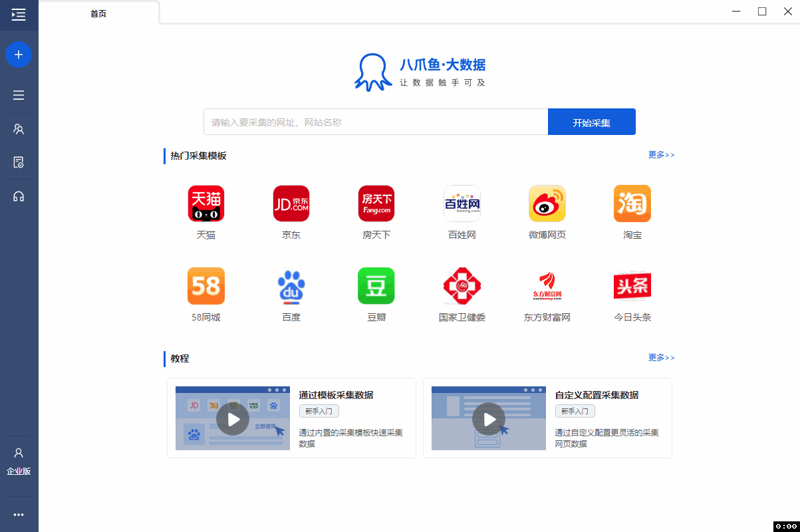The height and width of the screenshot is (532, 800).
Task: Select the 淘宝 template icon
Action: [x=632, y=203]
